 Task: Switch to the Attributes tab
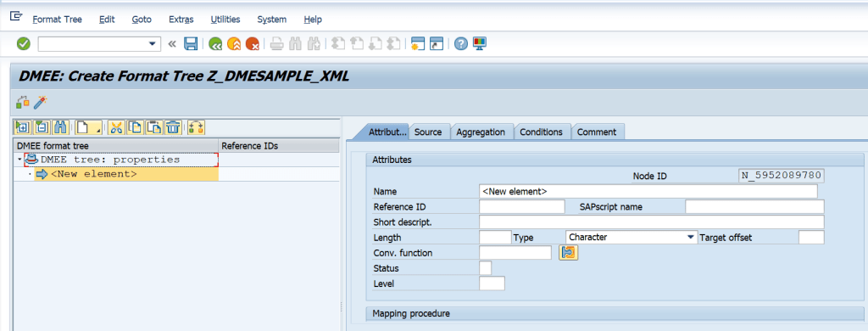click(386, 132)
